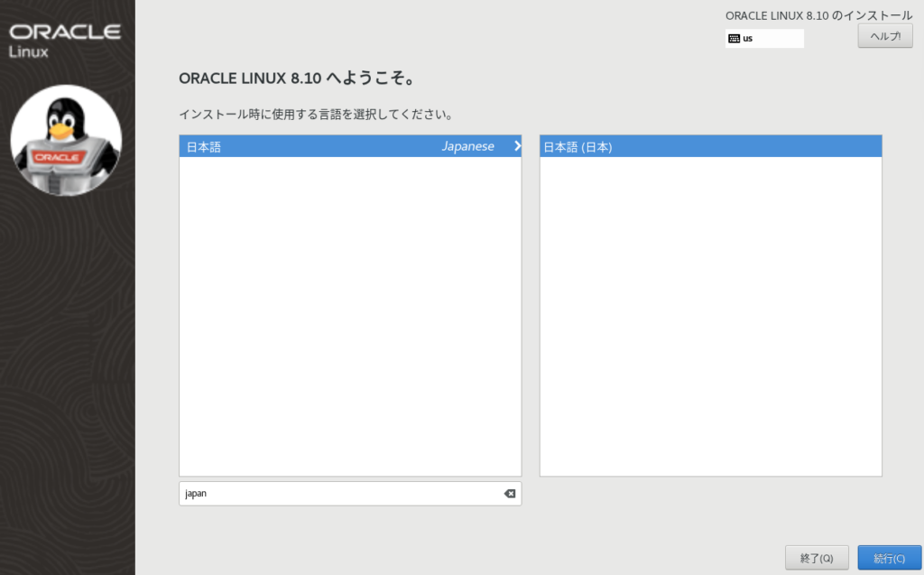The height and width of the screenshot is (575, 924).
Task: Click the "us" keyboard layout label
Action: [x=748, y=39]
